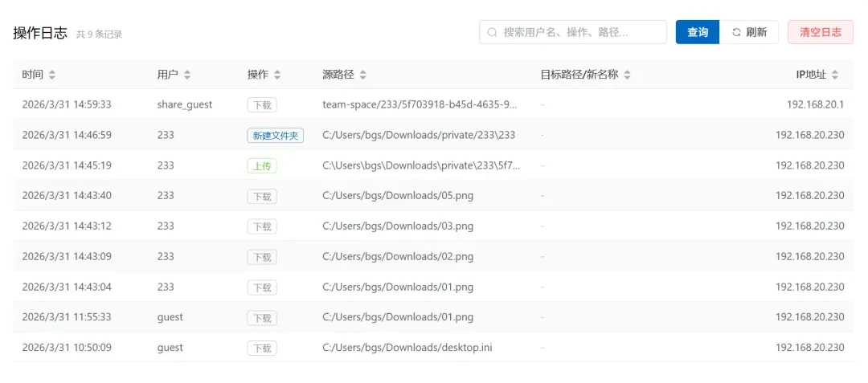Click source path C:/Users/bgs/Downloads/02.png

point(398,256)
